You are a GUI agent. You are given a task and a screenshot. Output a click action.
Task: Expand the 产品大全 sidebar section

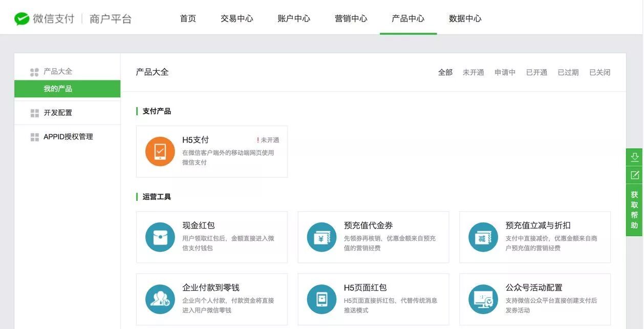pyautogui.click(x=59, y=71)
